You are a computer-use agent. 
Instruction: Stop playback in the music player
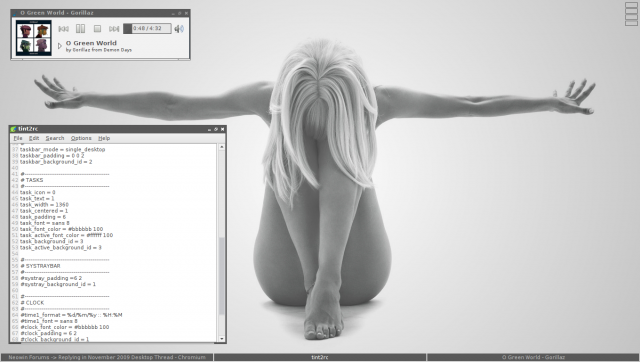tap(97, 29)
